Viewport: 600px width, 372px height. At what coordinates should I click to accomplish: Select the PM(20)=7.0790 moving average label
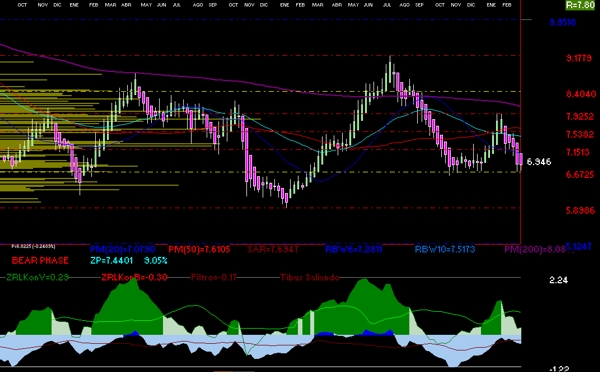click(122, 250)
